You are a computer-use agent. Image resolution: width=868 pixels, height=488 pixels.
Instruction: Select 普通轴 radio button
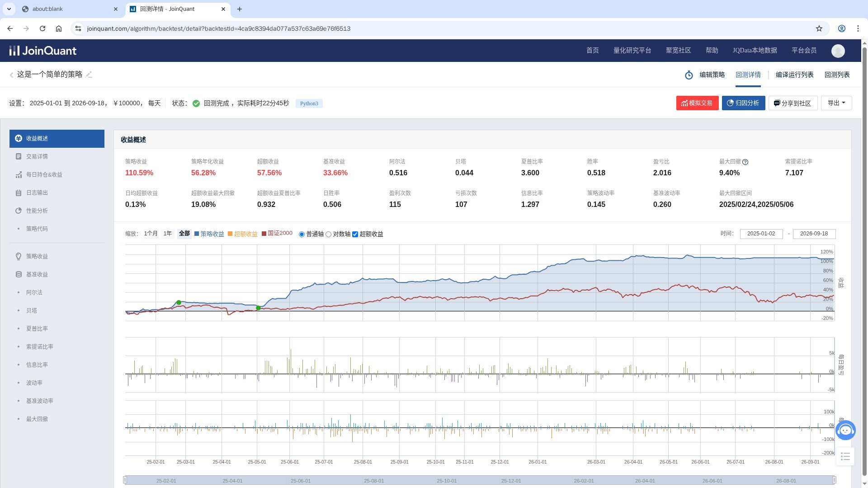(302, 235)
